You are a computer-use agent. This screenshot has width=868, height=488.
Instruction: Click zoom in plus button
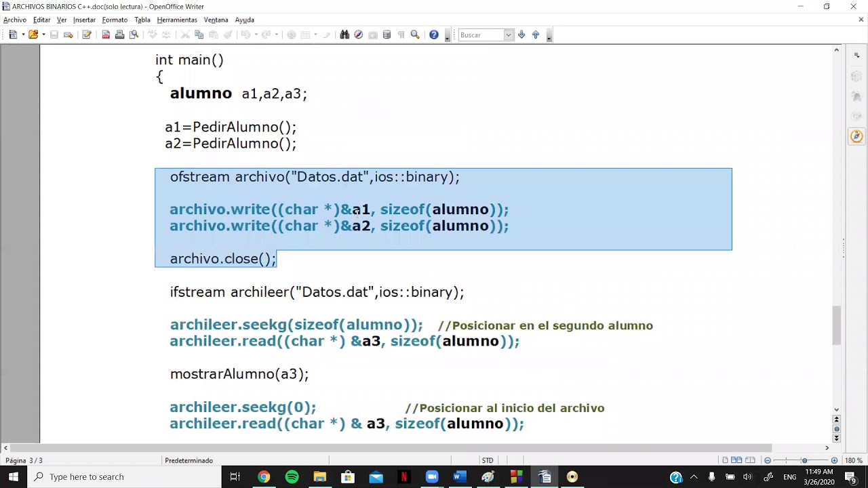coord(834,461)
